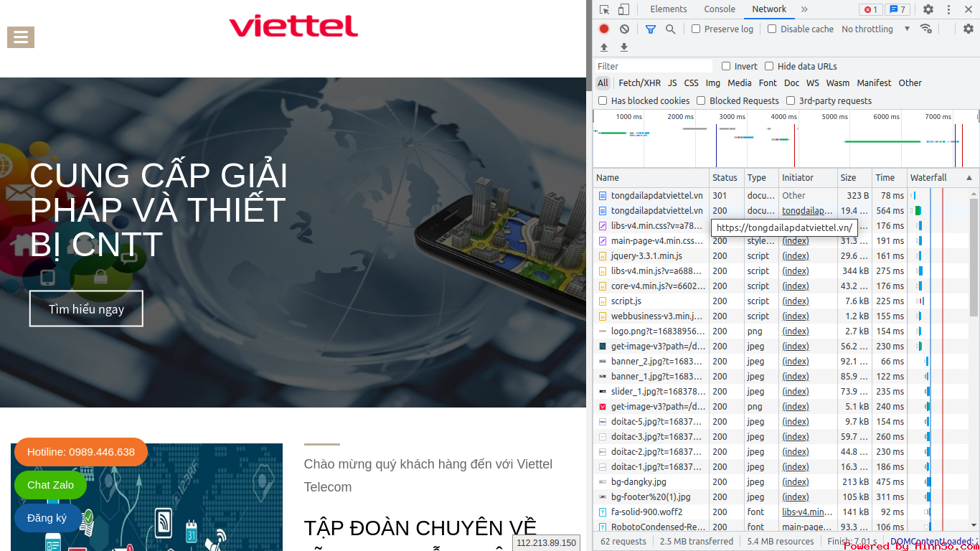Check 3rd-party requests option
980x551 pixels.
coord(791,100)
